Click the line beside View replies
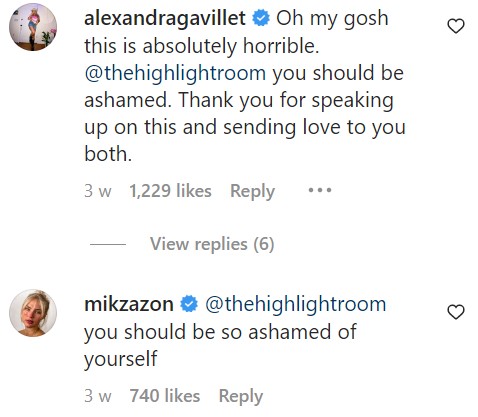The height and width of the screenshot is (417, 478). point(108,244)
